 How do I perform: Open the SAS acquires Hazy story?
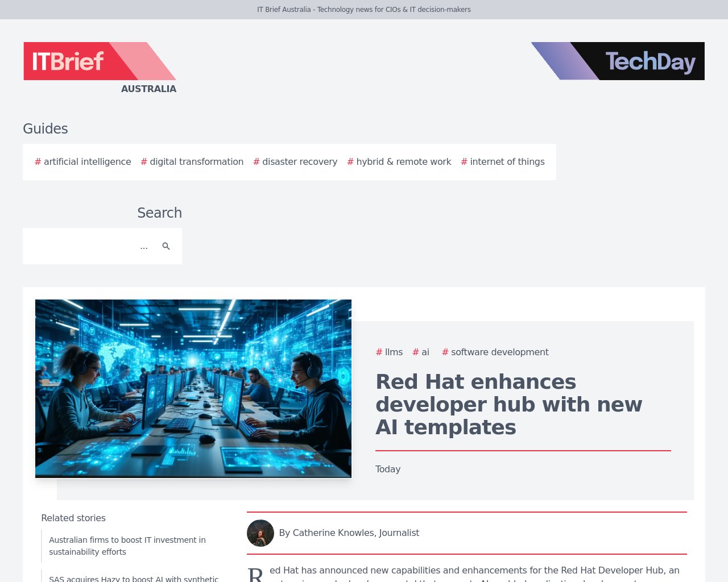[134, 578]
